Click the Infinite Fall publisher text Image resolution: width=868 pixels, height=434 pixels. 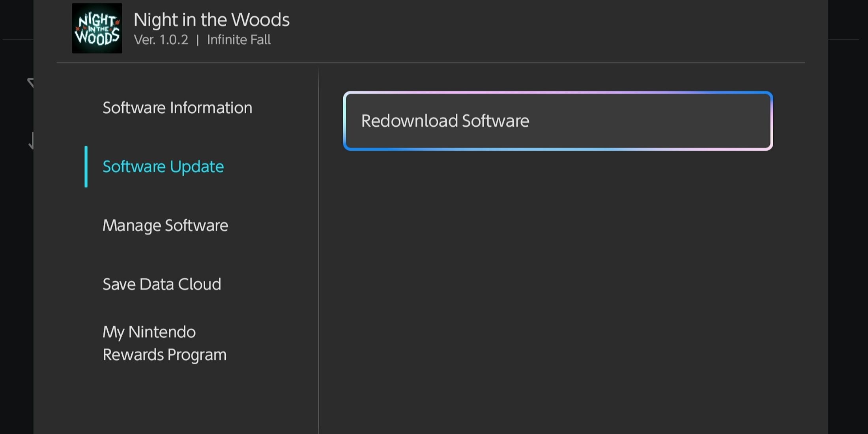click(239, 40)
